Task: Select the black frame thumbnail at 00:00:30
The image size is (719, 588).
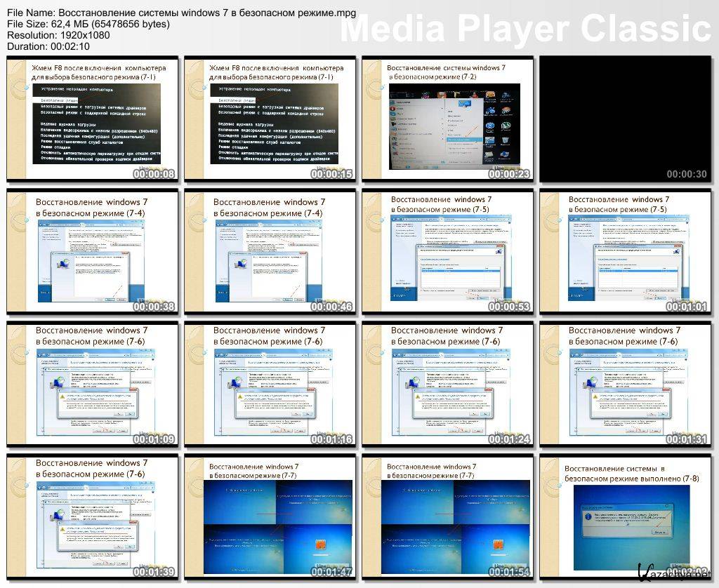Action: (x=626, y=120)
